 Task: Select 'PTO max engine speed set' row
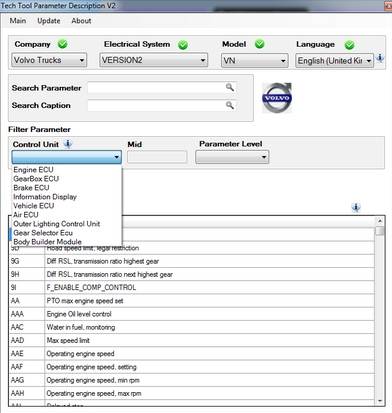pos(191,301)
